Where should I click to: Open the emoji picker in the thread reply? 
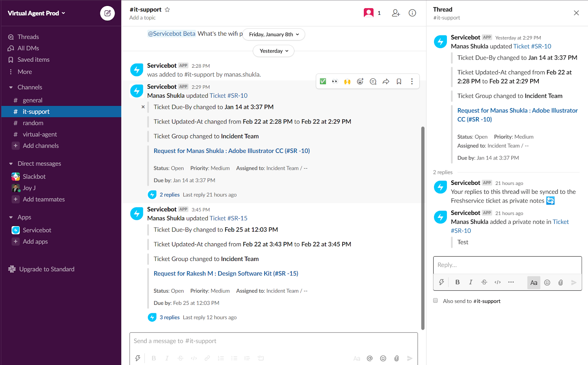coord(547,282)
